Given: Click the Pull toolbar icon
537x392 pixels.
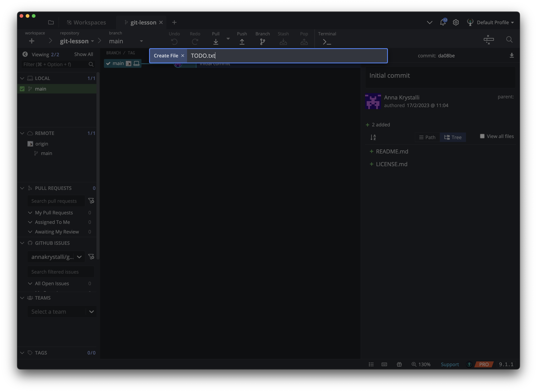Looking at the screenshot, I should (x=216, y=42).
